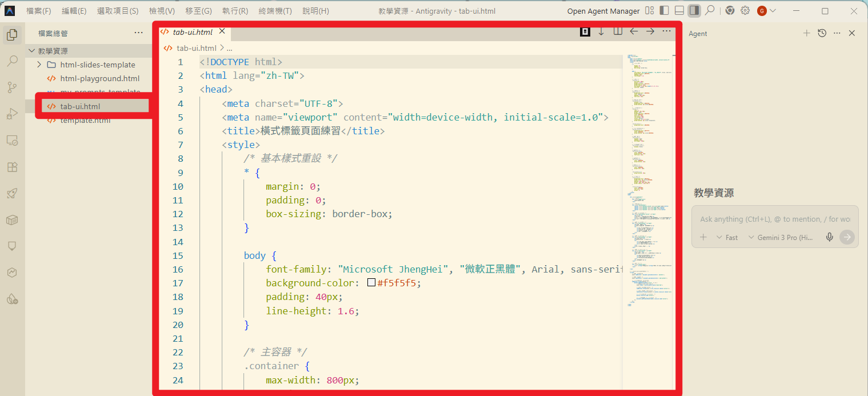Open Agent conversation history clock icon

click(822, 33)
